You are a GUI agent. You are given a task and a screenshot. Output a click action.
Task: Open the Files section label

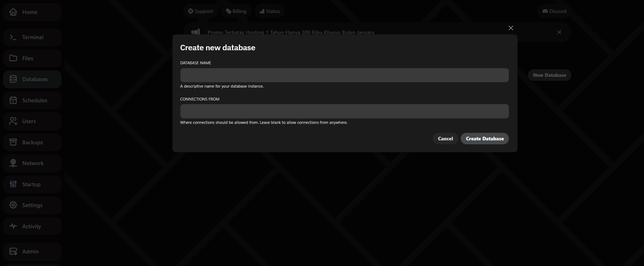click(28, 58)
